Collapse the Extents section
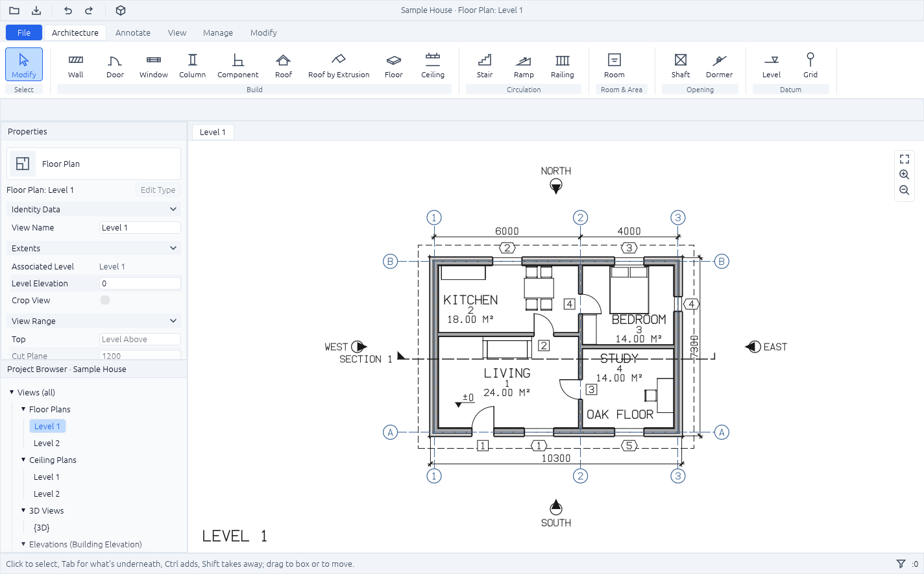Image resolution: width=924 pixels, height=574 pixels. tap(93, 248)
